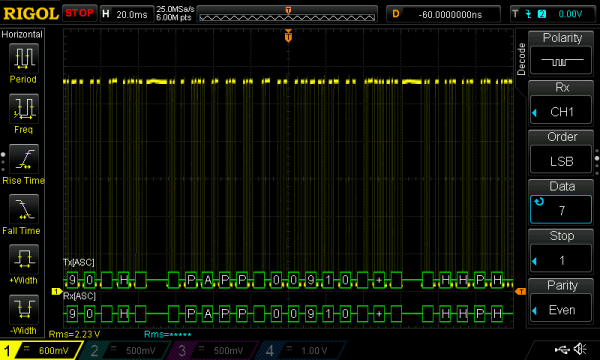This screenshot has width=600, height=360.
Task: Open the Stop bits selector
Action: click(x=561, y=251)
